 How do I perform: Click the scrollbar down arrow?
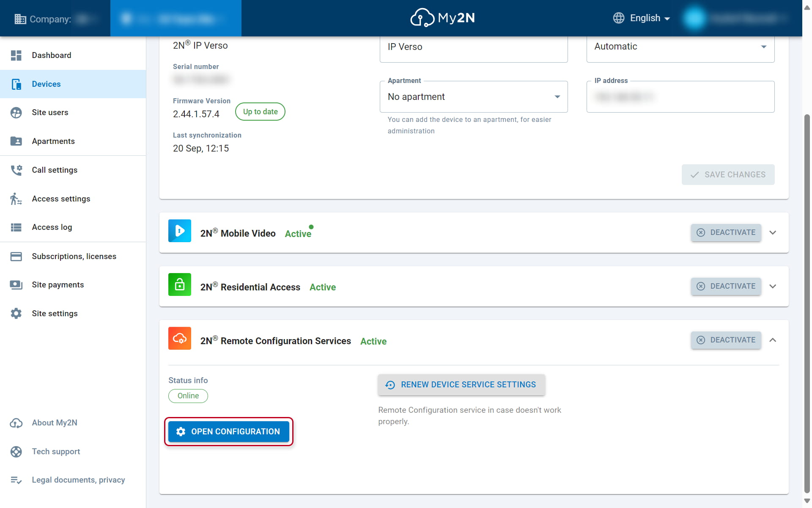[x=807, y=501]
